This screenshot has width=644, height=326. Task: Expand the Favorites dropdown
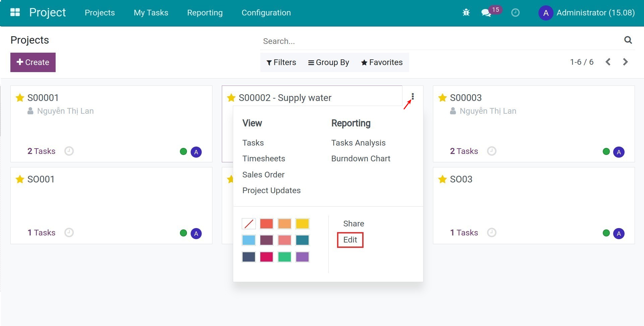click(x=382, y=62)
